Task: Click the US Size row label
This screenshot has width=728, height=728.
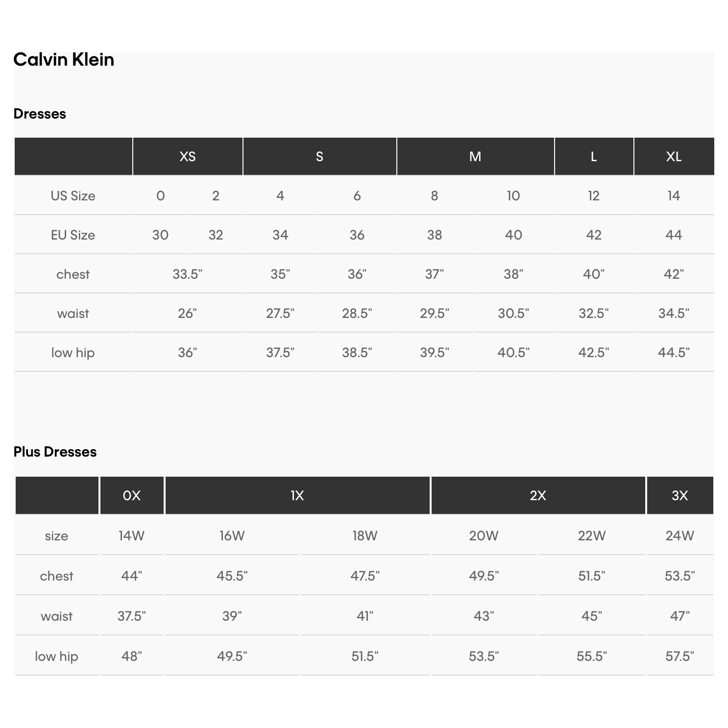Action: [73, 196]
